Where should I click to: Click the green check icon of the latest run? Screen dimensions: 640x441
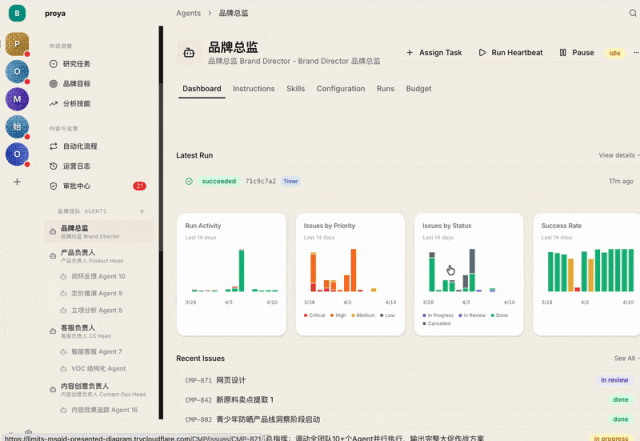tap(189, 181)
